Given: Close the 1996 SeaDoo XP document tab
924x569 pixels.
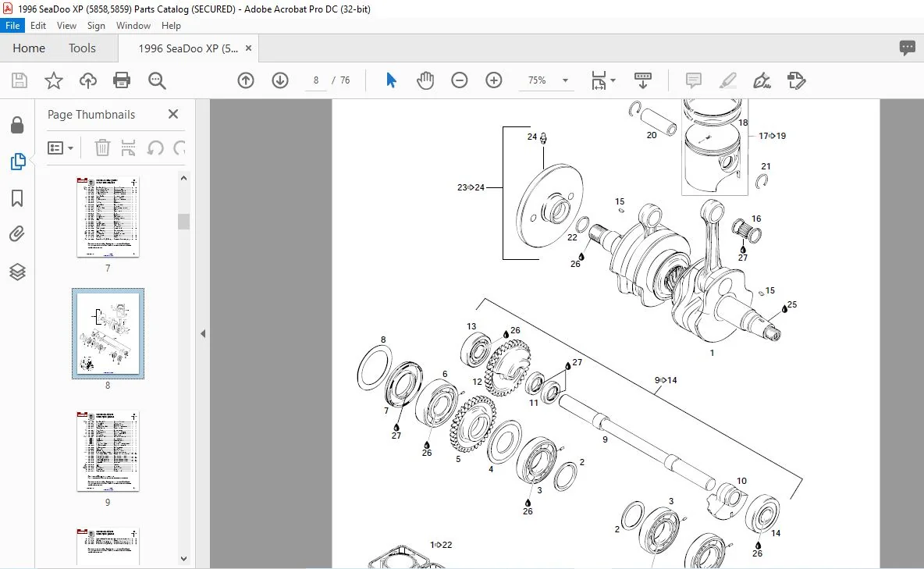Looking at the screenshot, I should pyautogui.click(x=249, y=48).
